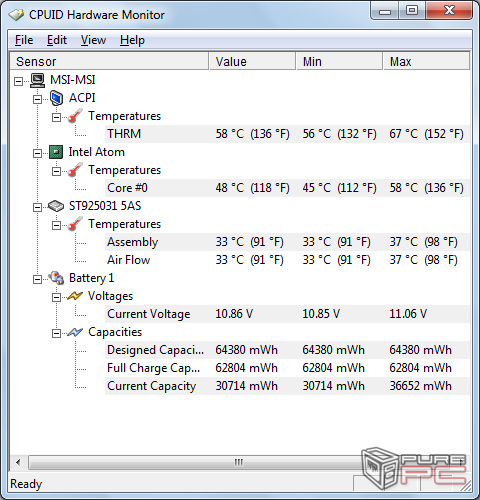
Task: Click THRM value 58 °C (136 °F)
Action: pos(252,134)
